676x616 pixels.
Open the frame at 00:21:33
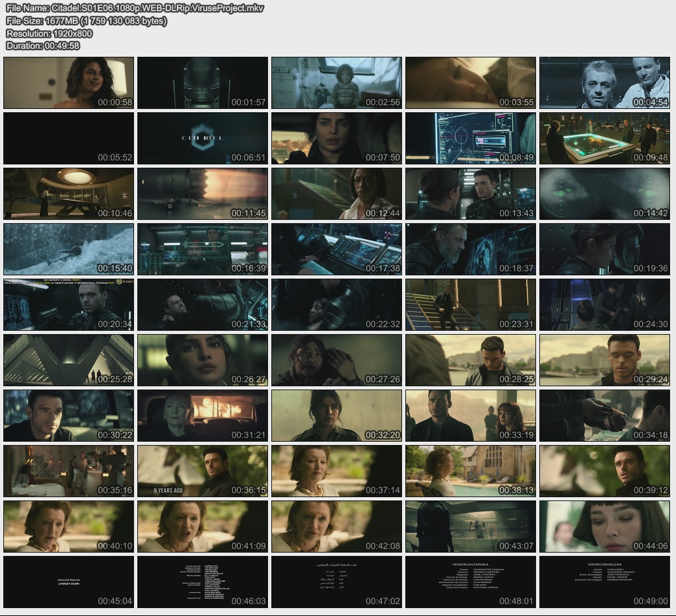tap(203, 305)
